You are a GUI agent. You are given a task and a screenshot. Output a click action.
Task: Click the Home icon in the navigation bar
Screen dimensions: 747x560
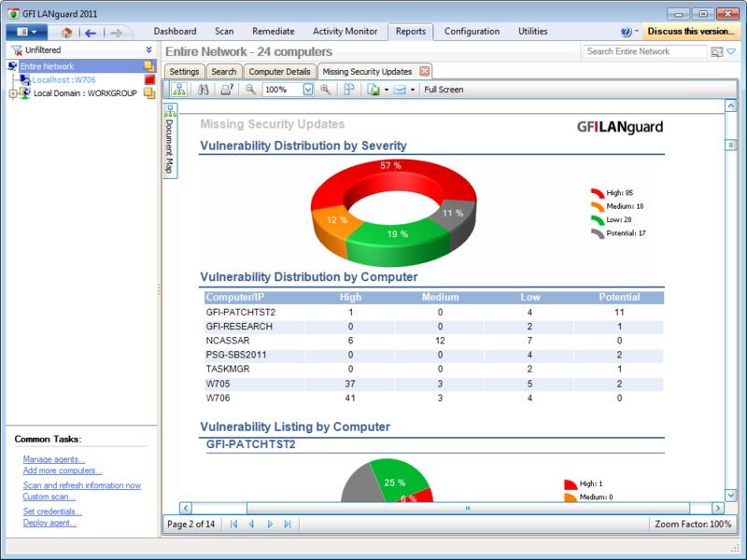66,33
